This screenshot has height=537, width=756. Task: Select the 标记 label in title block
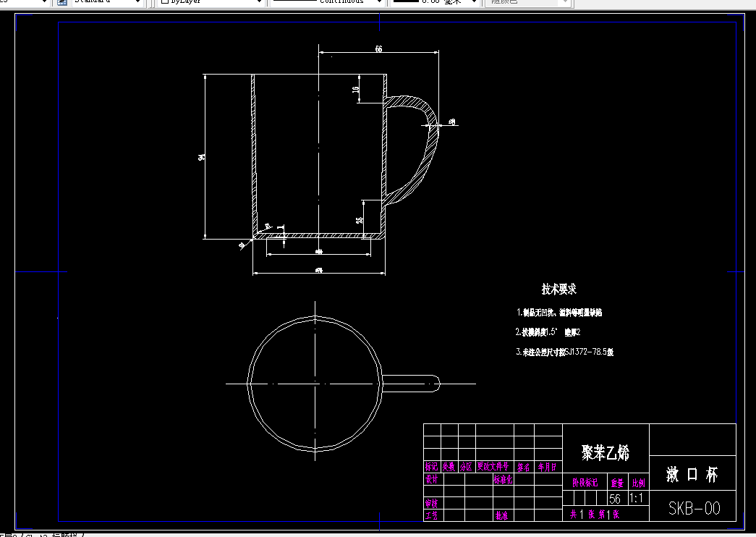click(x=431, y=467)
